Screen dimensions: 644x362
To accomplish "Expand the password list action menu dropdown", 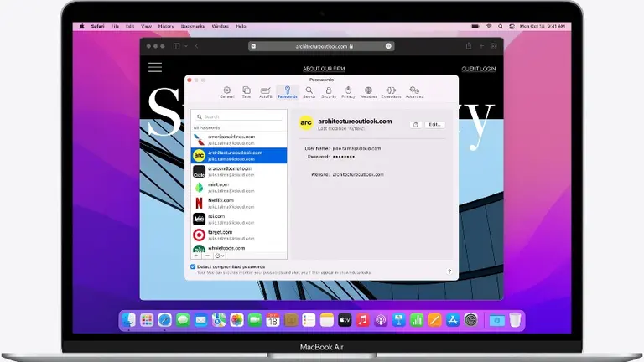I will [220, 256].
